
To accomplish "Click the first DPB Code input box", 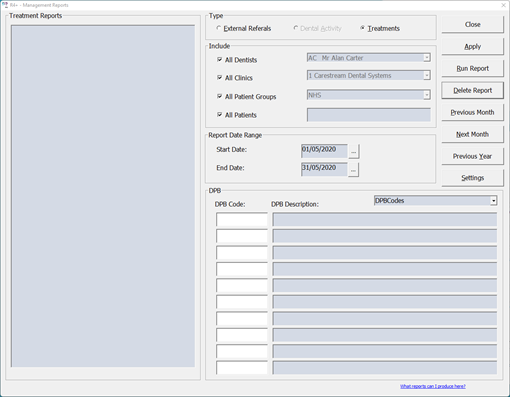I will [x=242, y=220].
